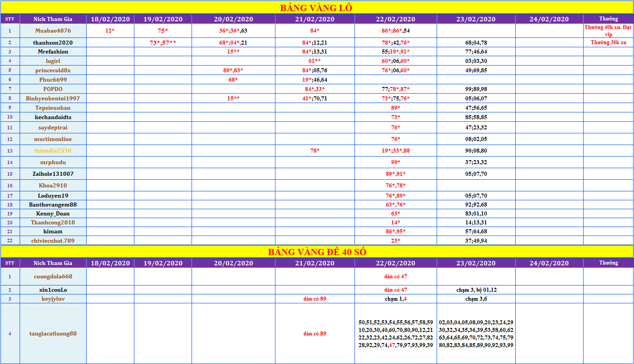Click the "Thưởng 30k xu" reward cell

click(608, 43)
